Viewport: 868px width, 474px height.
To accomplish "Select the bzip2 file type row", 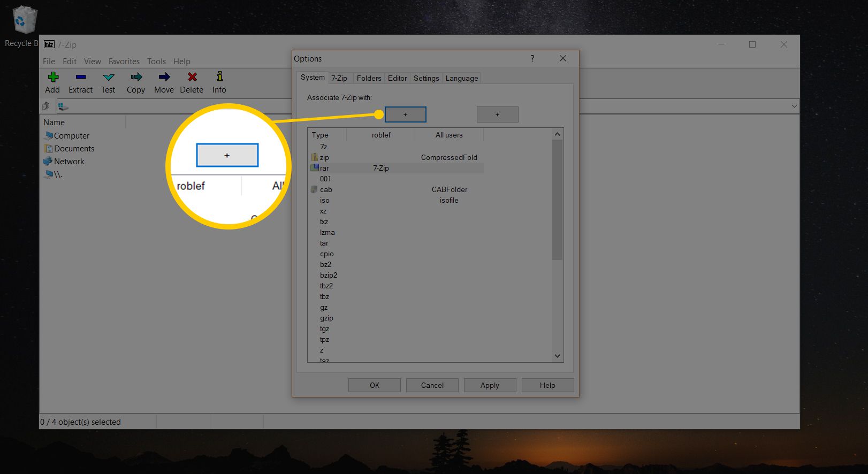I will point(396,275).
